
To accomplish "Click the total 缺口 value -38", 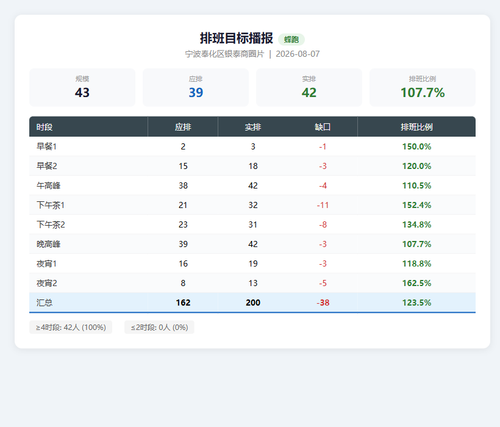I will pyautogui.click(x=323, y=303).
